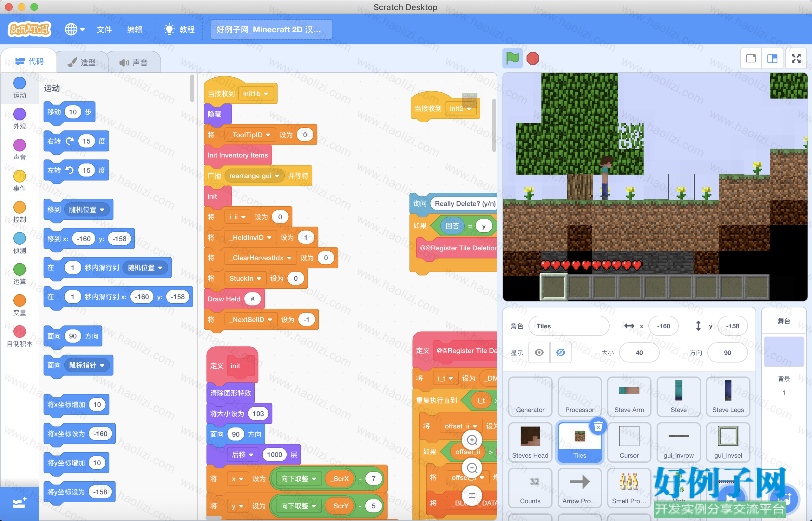Select the 控制 block category
This screenshot has width=812, height=521.
pos(19,212)
